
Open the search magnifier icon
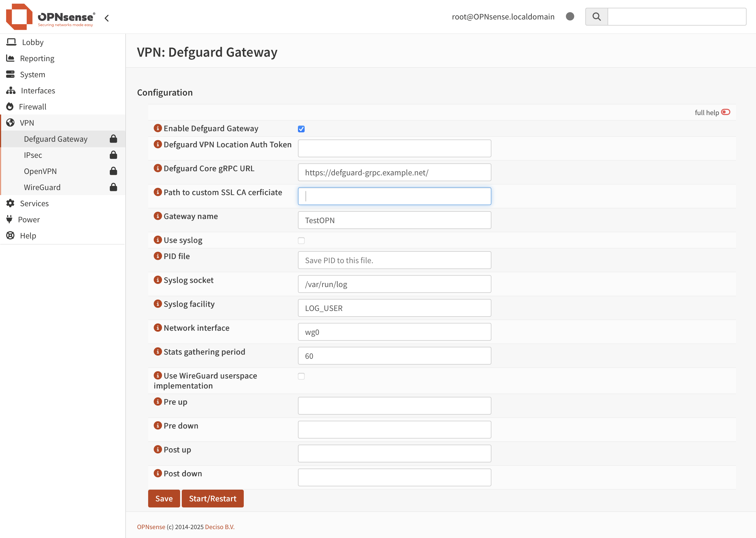[596, 17]
